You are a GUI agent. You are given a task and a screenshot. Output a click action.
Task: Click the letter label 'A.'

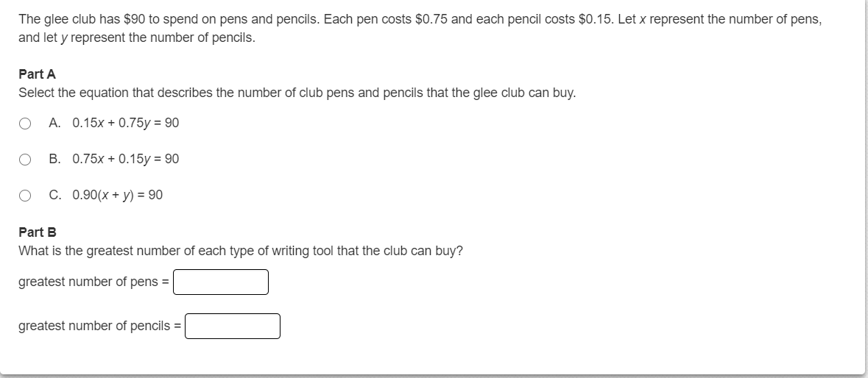[x=54, y=123]
